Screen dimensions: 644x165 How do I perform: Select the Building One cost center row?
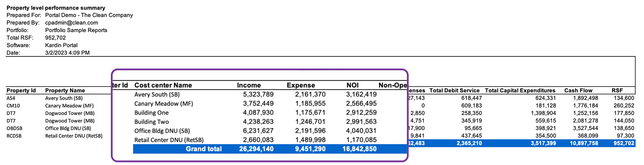(151, 113)
